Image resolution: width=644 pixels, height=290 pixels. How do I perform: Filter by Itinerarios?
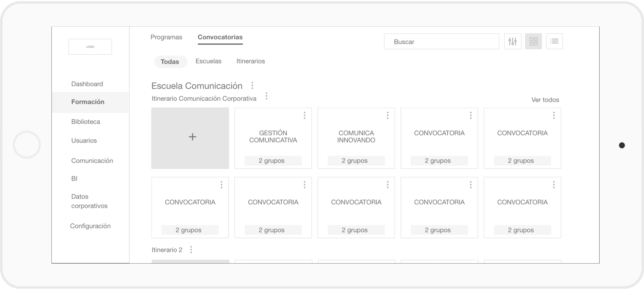pos(250,61)
